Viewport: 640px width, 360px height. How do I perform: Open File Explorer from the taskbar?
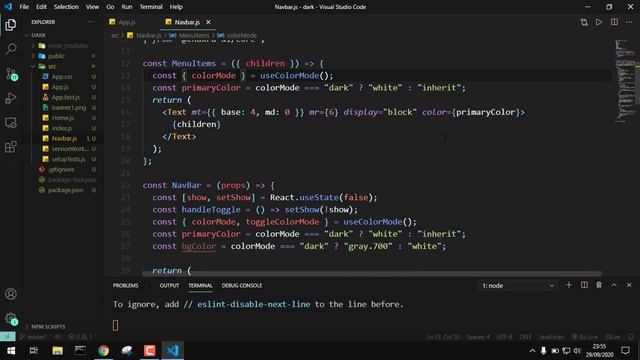click(x=57, y=351)
